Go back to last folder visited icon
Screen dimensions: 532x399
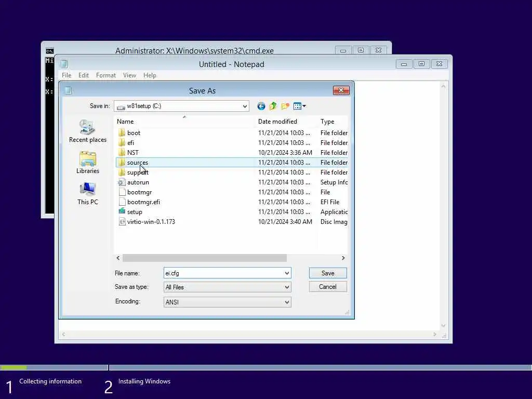pos(261,106)
